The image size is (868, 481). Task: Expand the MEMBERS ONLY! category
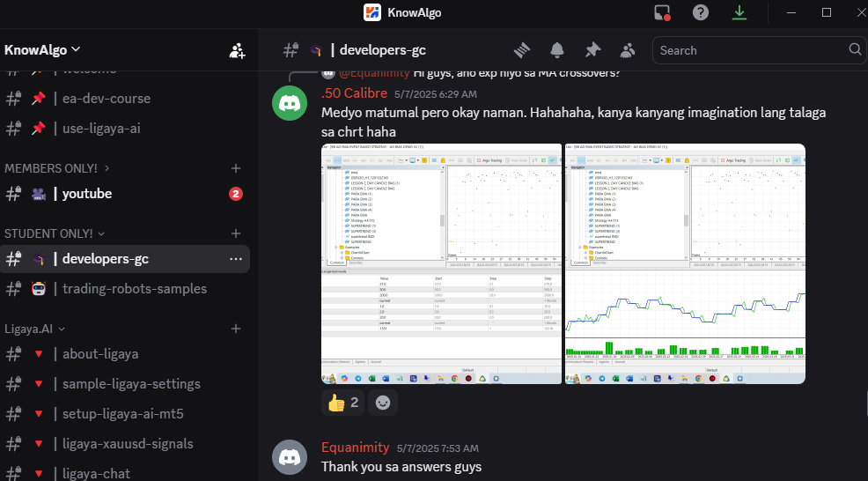coord(57,168)
